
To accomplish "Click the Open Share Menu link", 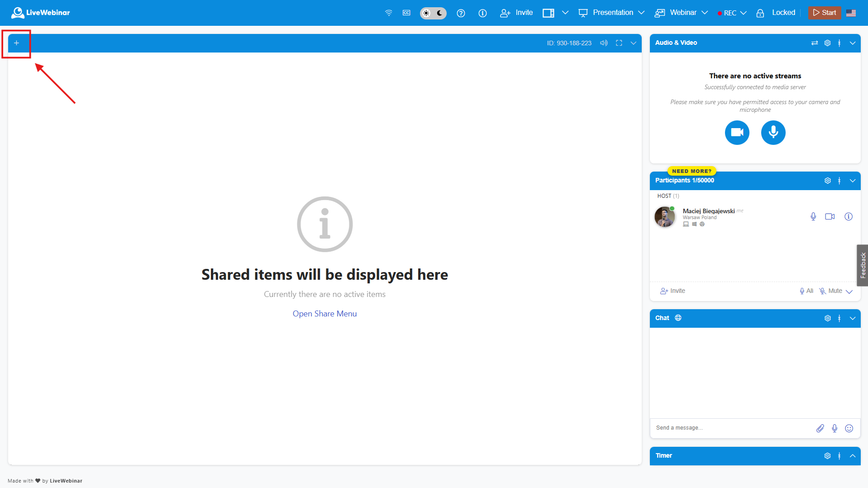I will click(324, 313).
